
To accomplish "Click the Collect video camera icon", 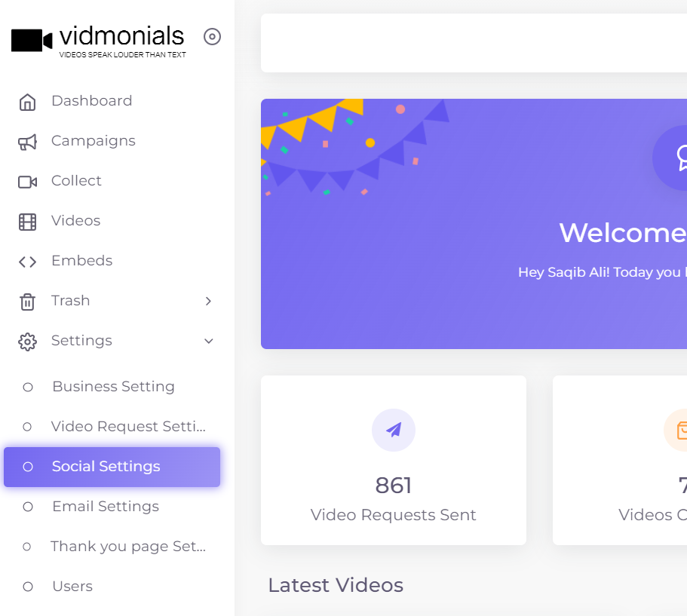I will tap(27, 182).
